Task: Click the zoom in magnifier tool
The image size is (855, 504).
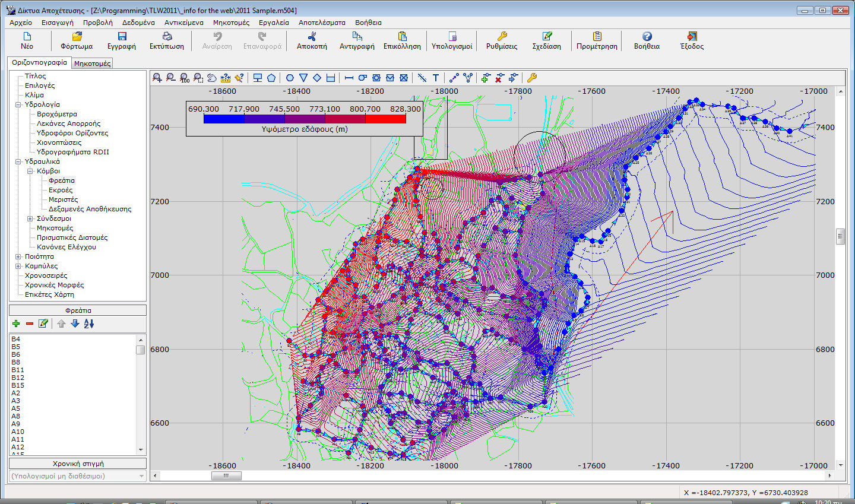Action: point(157,78)
